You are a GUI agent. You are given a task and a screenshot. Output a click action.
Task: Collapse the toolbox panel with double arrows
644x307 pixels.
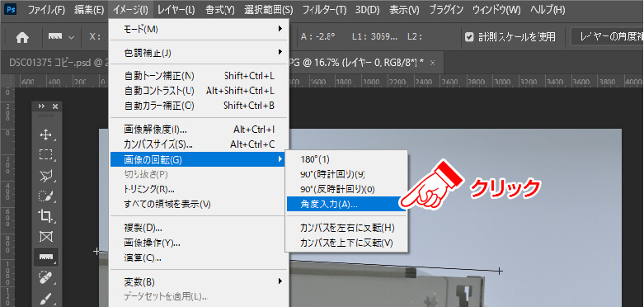tap(41, 106)
